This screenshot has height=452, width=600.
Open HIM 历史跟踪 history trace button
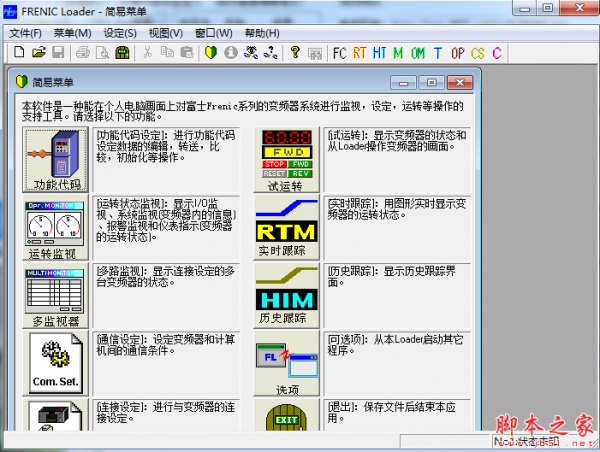[x=287, y=295]
